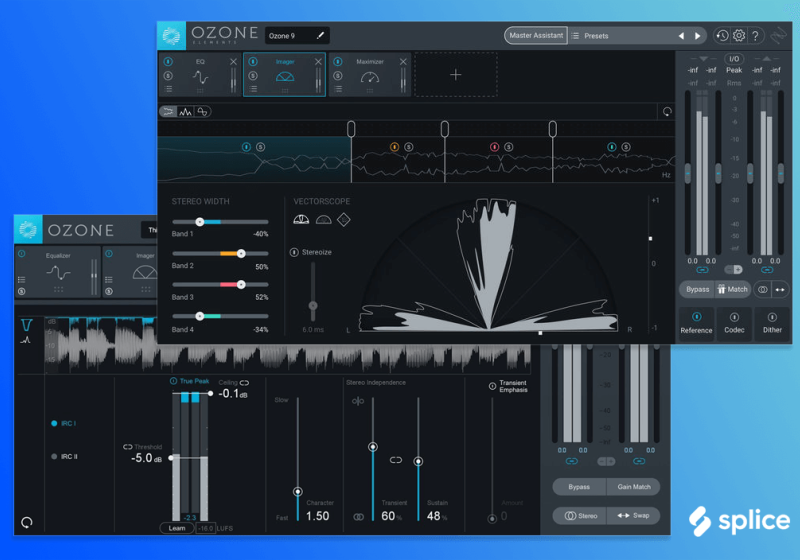The height and width of the screenshot is (560, 800).
Task: Enable the Stereoize power toggle
Action: click(294, 252)
